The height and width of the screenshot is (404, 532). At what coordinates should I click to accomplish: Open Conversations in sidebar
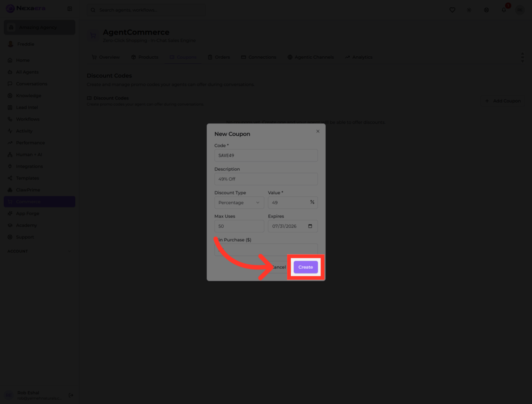point(39,84)
